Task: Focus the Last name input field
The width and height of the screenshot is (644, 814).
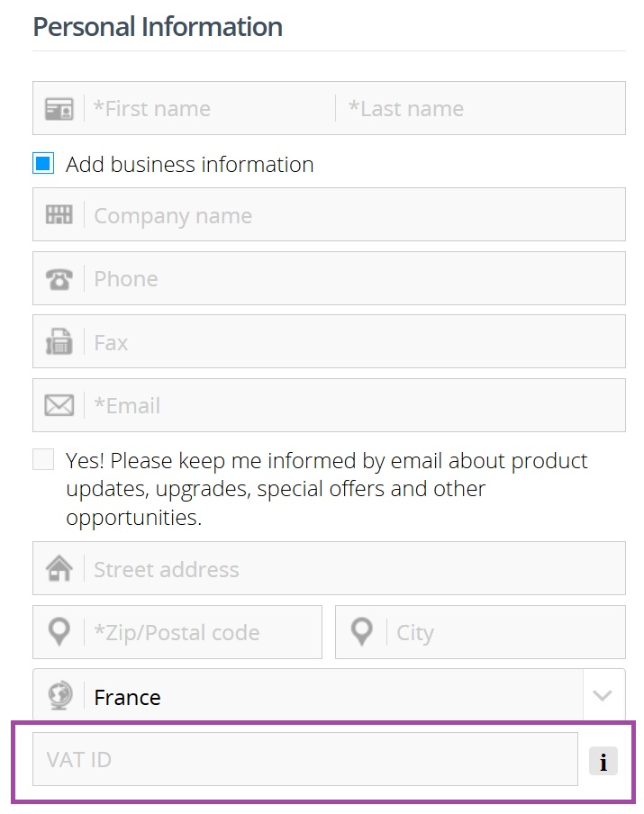Action: click(483, 108)
